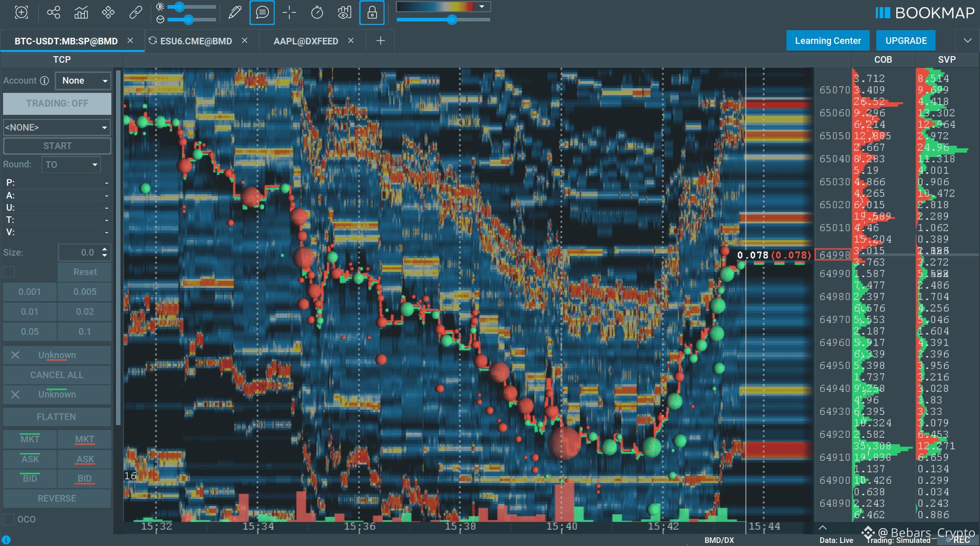Click the UPGRADE button

tap(906, 41)
